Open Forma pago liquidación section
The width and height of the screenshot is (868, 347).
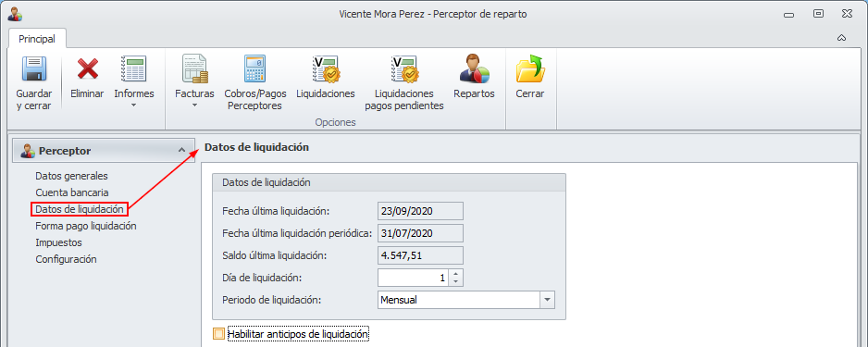coord(86,226)
